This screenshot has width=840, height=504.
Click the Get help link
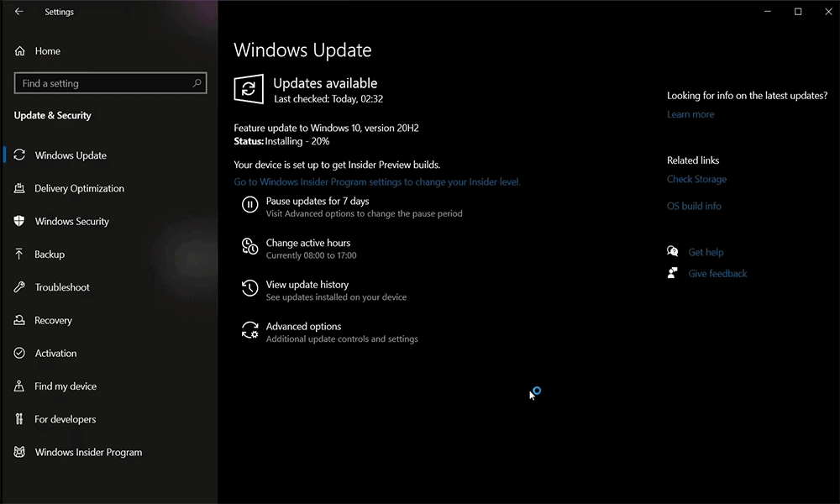point(706,252)
